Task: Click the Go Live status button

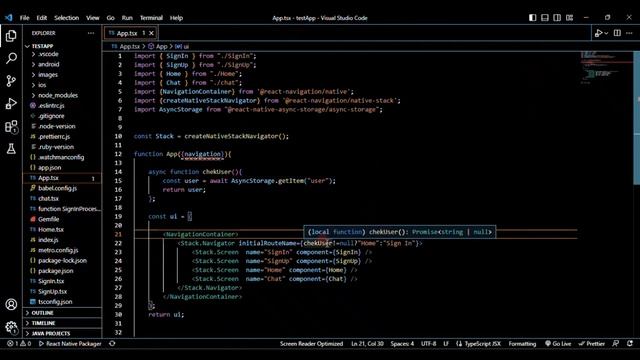Action: coord(558,344)
